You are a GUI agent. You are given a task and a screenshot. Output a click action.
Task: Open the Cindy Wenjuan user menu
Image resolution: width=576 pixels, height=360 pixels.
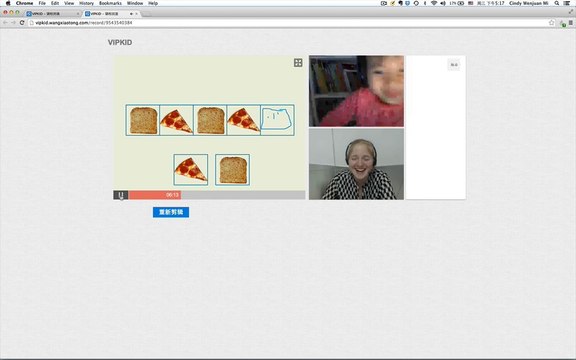click(x=528, y=3)
